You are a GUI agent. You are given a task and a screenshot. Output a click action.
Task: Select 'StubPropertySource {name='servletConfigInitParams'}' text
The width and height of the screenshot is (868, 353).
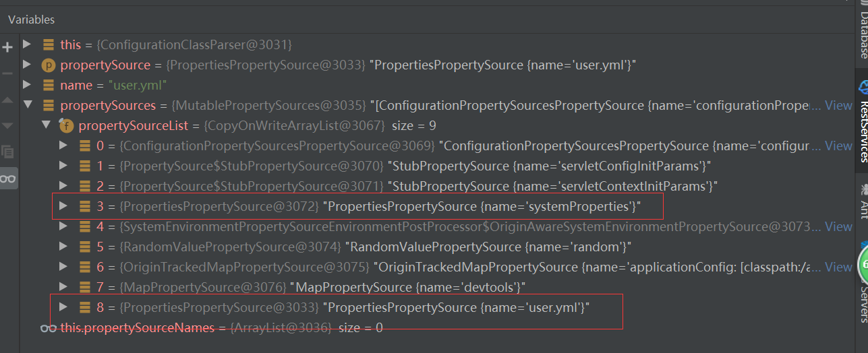click(x=550, y=166)
